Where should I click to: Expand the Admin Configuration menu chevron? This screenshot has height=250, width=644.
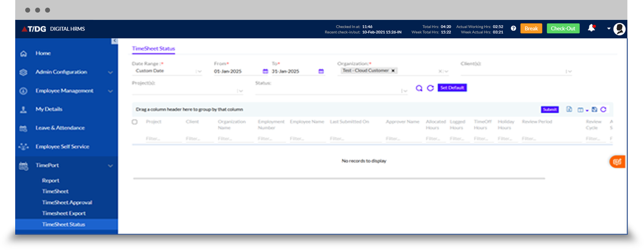[x=110, y=73]
